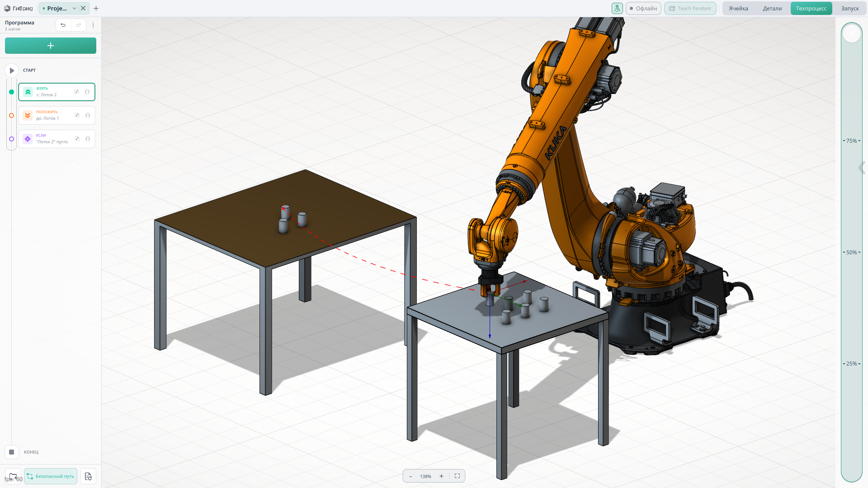Zoom in the 3D viewport
This screenshot has width=868, height=488.
[442, 476]
